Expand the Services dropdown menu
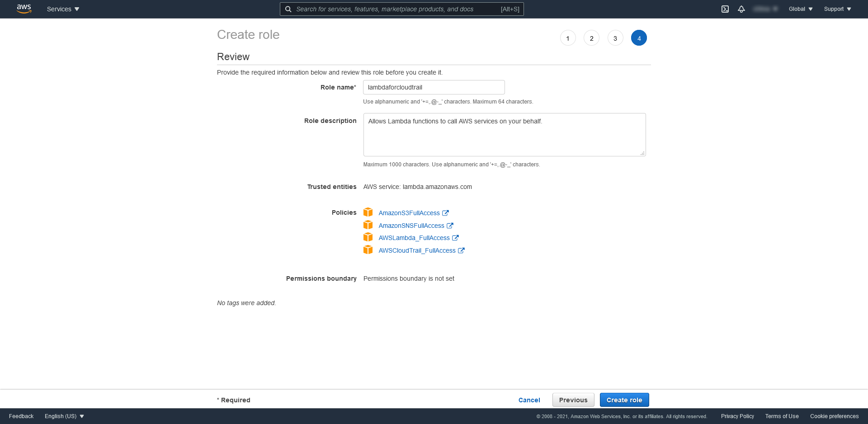Image resolution: width=868 pixels, height=424 pixels. click(x=63, y=9)
